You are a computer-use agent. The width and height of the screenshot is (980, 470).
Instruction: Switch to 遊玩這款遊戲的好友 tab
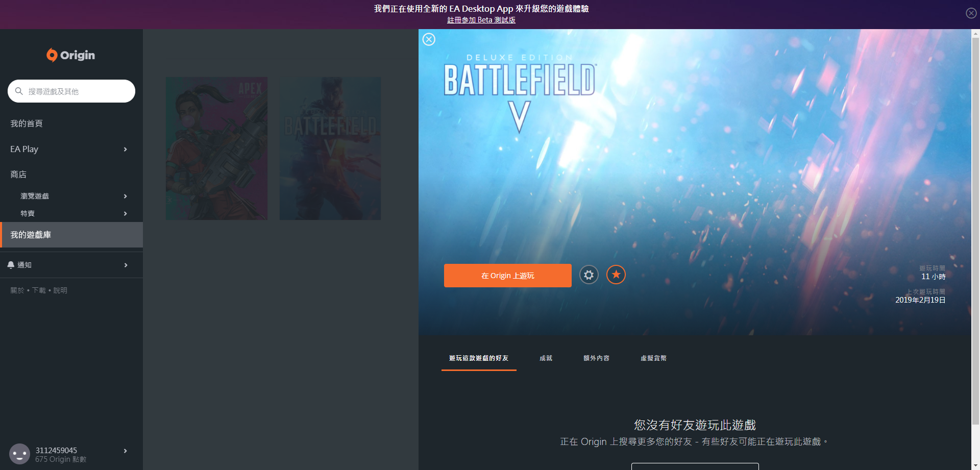(x=479, y=358)
